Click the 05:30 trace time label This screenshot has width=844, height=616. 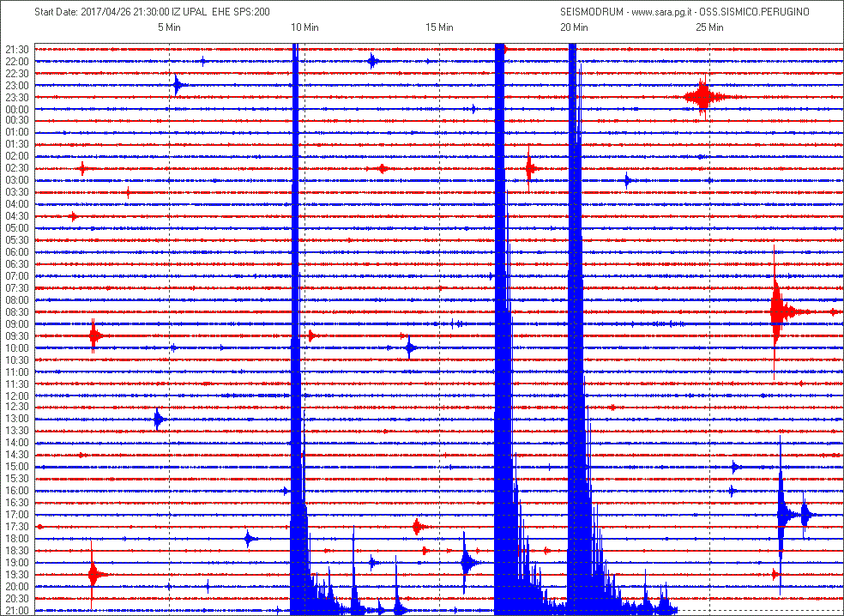(x=16, y=240)
